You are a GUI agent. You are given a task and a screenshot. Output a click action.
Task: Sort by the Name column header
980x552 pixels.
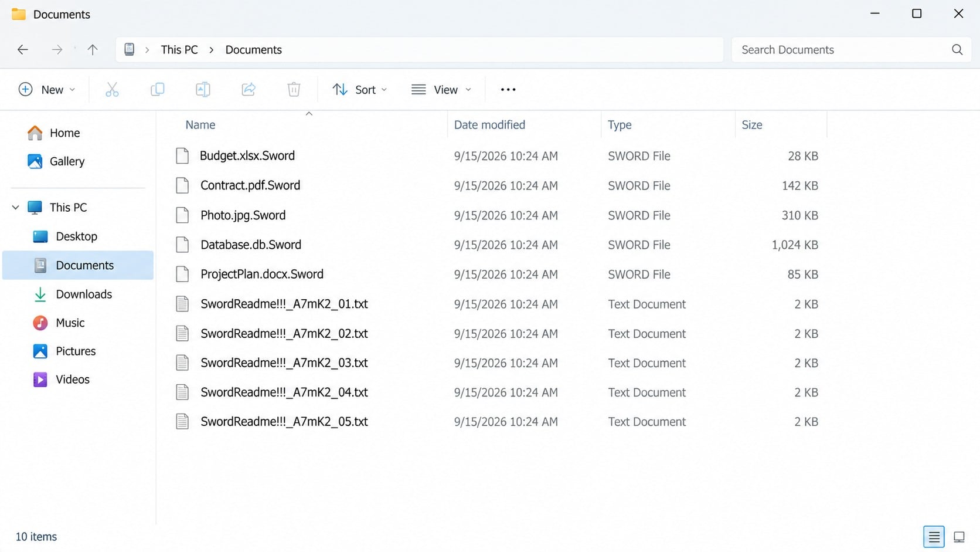click(x=200, y=125)
